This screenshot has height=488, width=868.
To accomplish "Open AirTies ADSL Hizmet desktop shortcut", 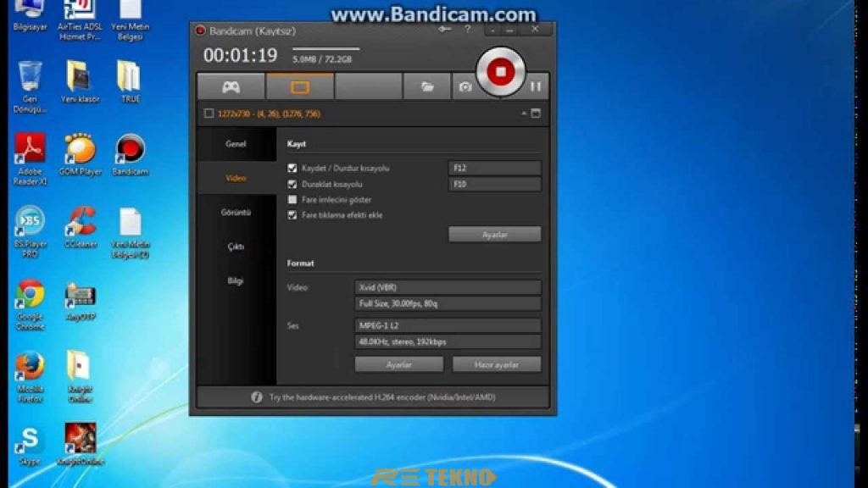I will (80, 20).
